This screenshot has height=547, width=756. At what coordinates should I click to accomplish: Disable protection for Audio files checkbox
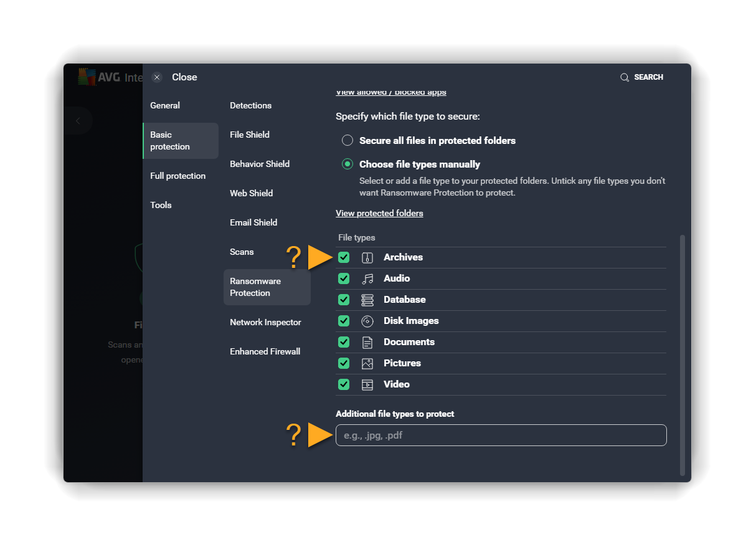(x=344, y=278)
